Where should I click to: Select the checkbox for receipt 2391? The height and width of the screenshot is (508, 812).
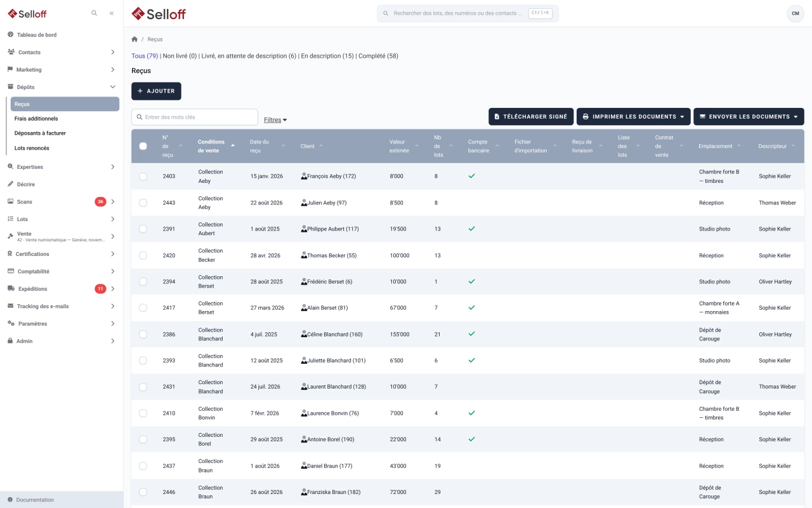pyautogui.click(x=143, y=229)
